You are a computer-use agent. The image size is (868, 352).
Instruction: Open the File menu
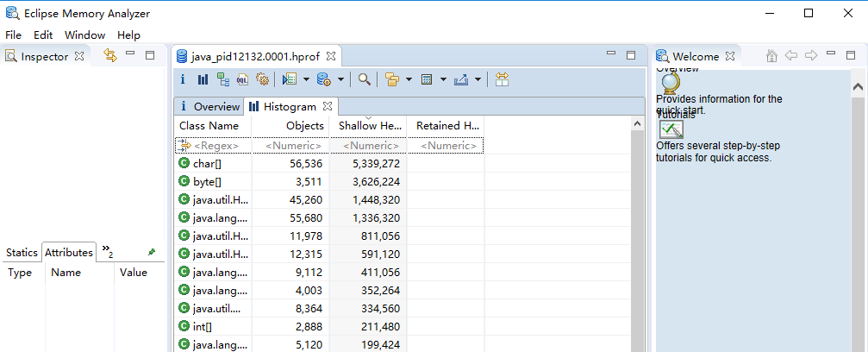(13, 35)
